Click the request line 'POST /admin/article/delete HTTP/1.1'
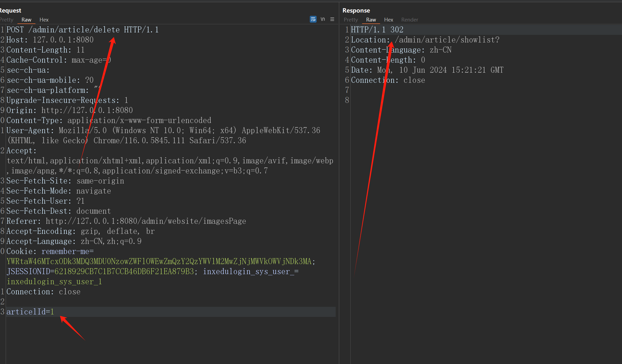Image resolution: width=622 pixels, height=364 pixels. [83, 30]
